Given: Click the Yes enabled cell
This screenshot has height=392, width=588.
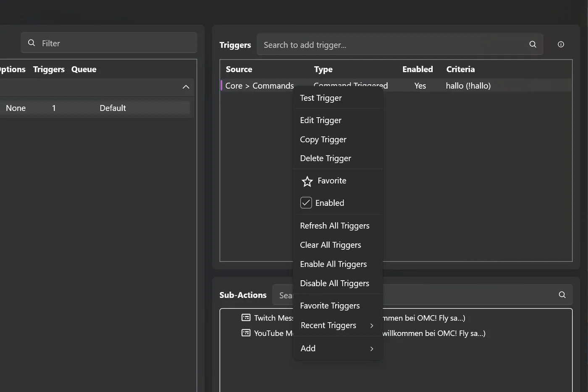Looking at the screenshot, I should (420, 86).
